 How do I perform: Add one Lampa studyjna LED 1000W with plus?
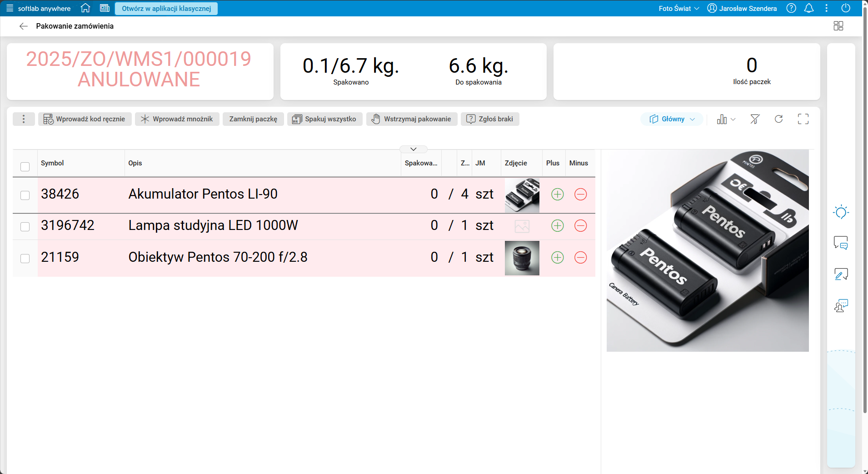[557, 226]
